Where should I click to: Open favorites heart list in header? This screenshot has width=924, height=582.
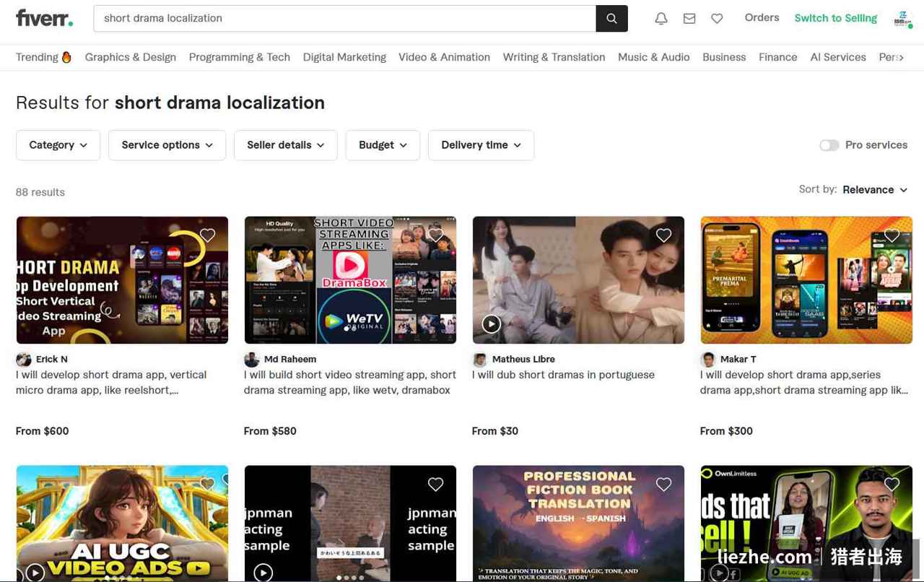click(x=717, y=19)
